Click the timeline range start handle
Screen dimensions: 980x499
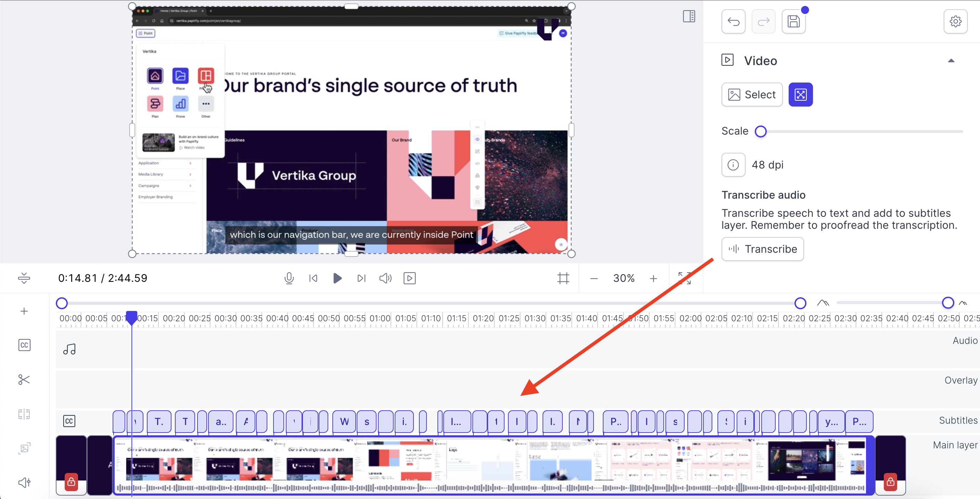pyautogui.click(x=62, y=303)
